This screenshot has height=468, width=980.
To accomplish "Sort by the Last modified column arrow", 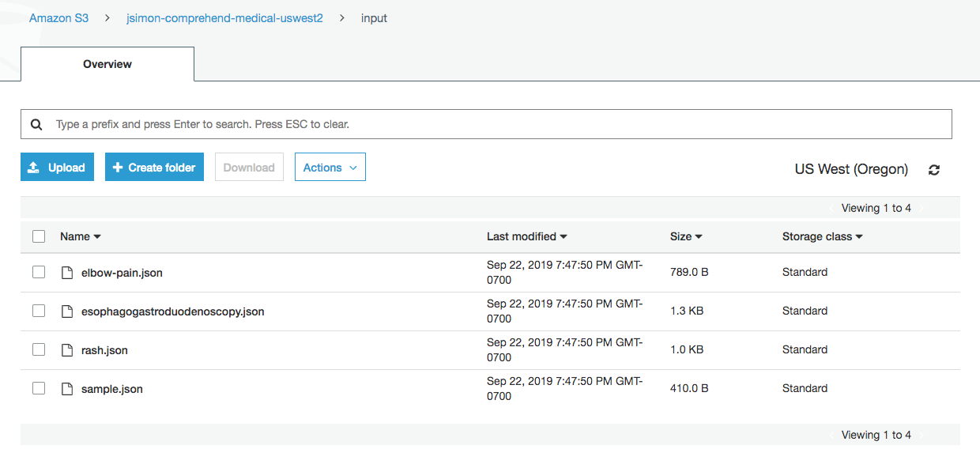I will click(563, 237).
